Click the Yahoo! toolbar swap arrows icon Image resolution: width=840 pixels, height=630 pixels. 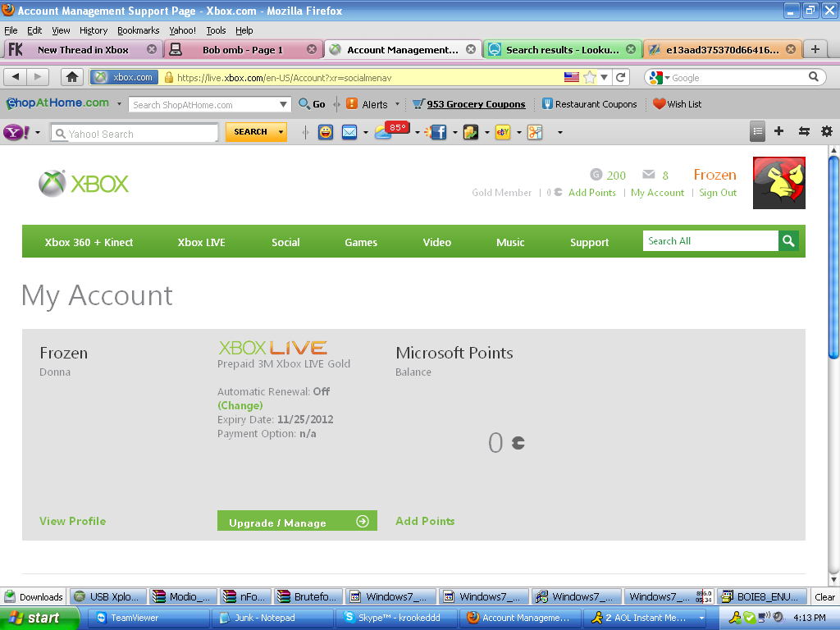point(804,131)
